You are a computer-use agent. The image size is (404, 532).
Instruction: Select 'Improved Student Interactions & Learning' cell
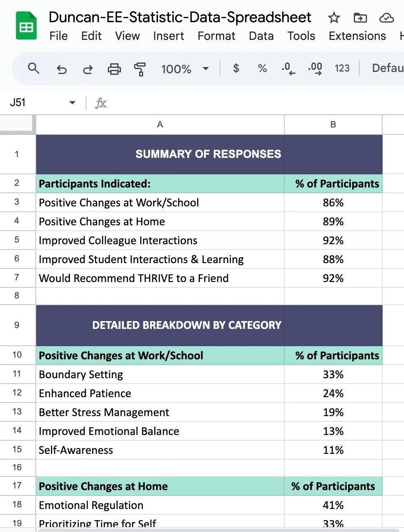click(160, 259)
